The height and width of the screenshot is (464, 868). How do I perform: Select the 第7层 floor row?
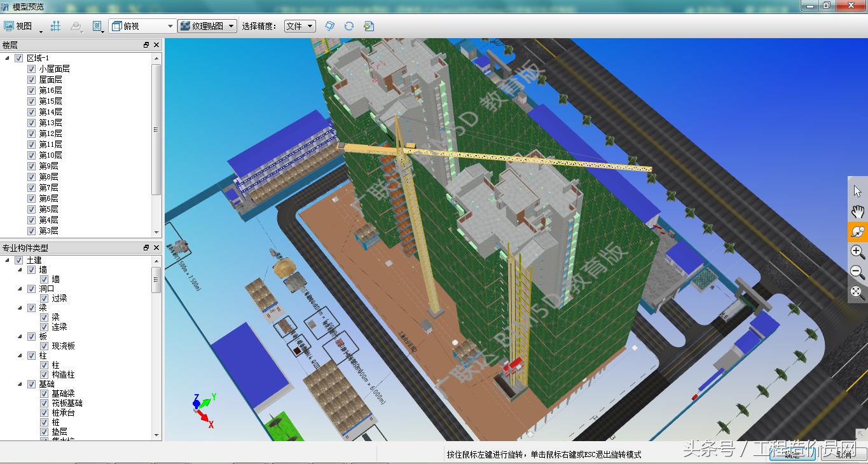[x=48, y=188]
